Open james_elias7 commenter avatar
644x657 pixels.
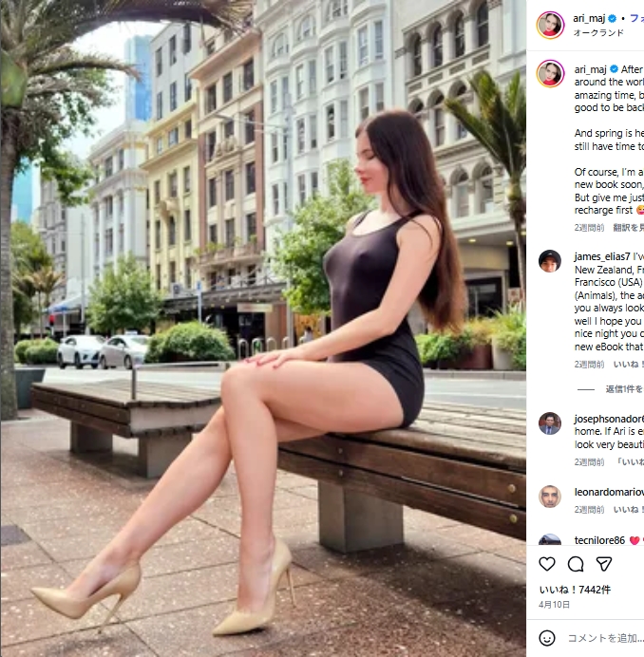[x=550, y=261]
